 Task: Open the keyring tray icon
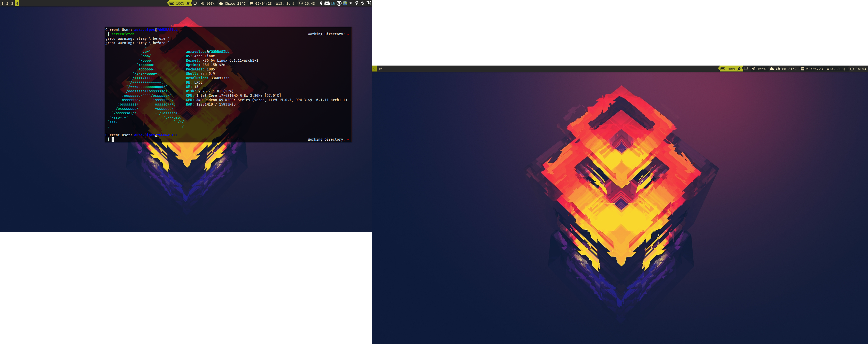click(339, 3)
